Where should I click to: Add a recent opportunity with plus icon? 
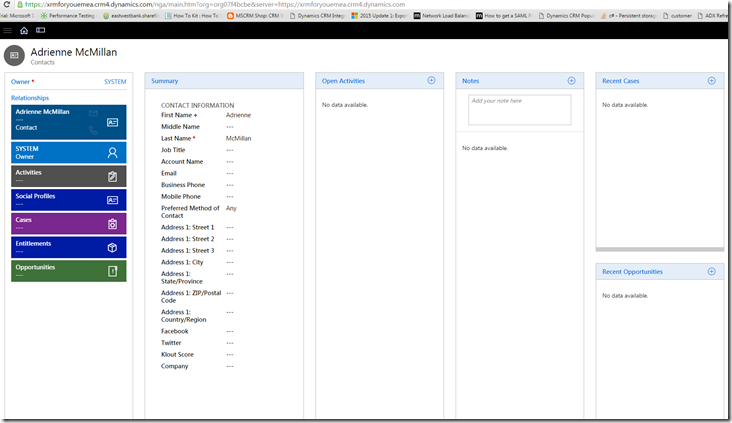711,271
